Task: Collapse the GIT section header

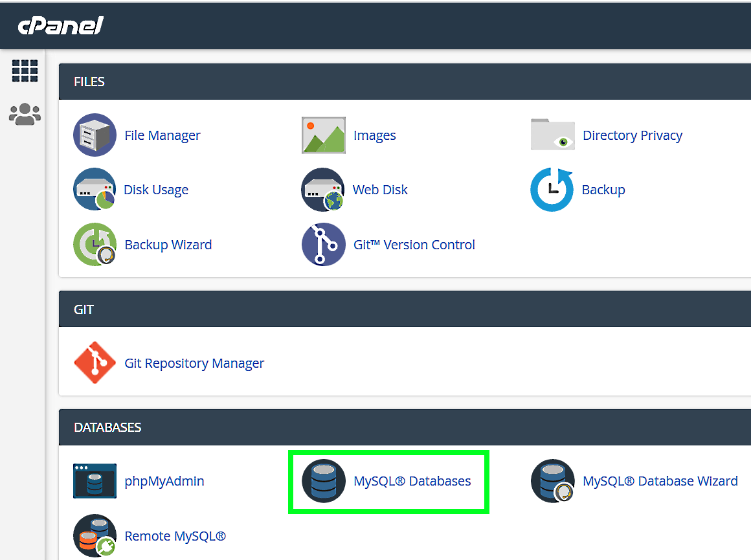Action: (405, 309)
